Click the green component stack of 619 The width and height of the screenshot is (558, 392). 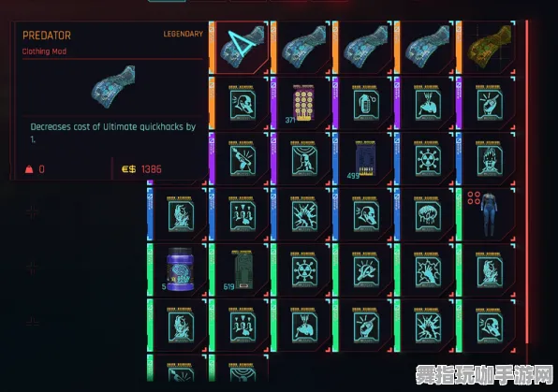click(242, 270)
